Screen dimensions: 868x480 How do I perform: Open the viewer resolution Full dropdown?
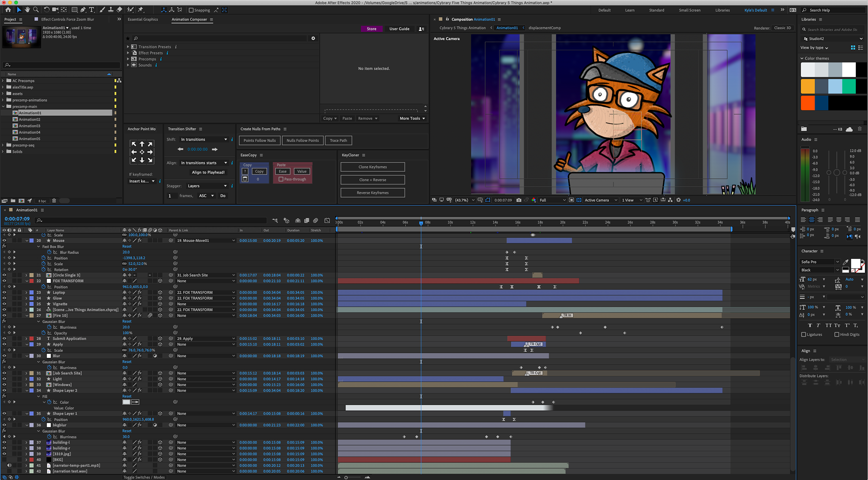tap(552, 200)
